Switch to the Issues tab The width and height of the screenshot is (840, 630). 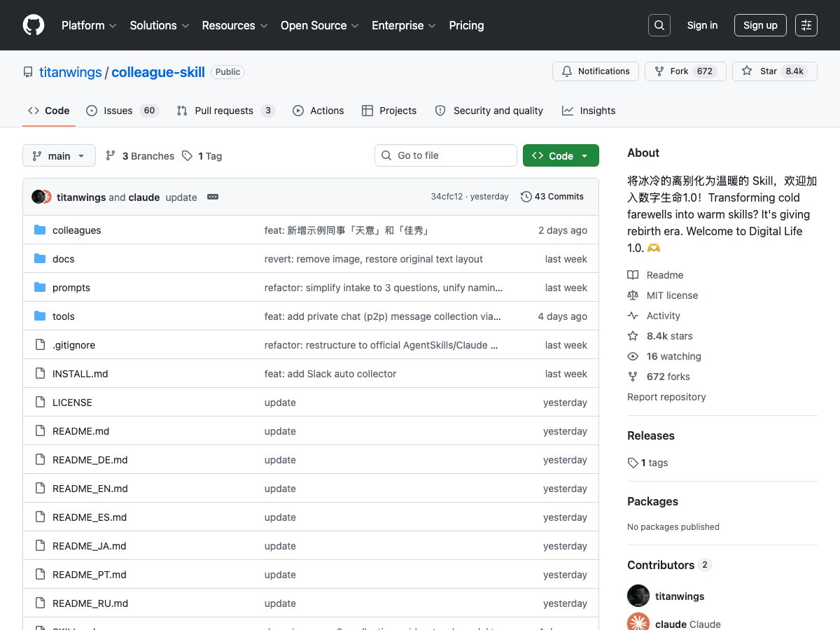122,111
